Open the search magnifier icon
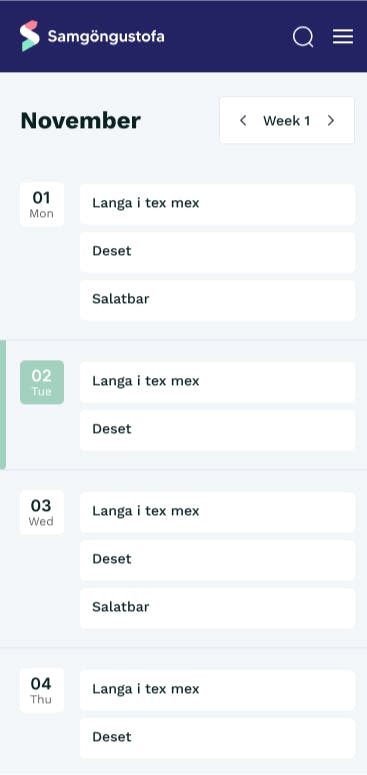 303,37
